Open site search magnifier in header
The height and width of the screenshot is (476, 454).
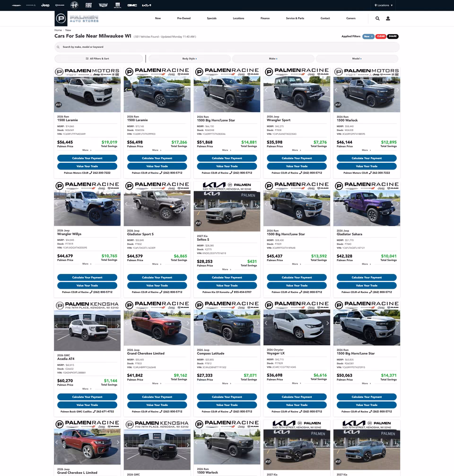pyautogui.click(x=377, y=18)
